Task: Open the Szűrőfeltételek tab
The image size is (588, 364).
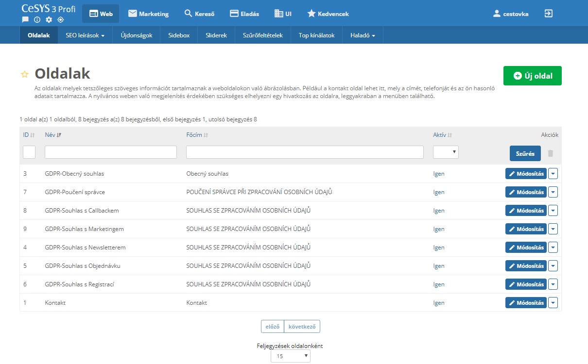Action: pos(262,35)
